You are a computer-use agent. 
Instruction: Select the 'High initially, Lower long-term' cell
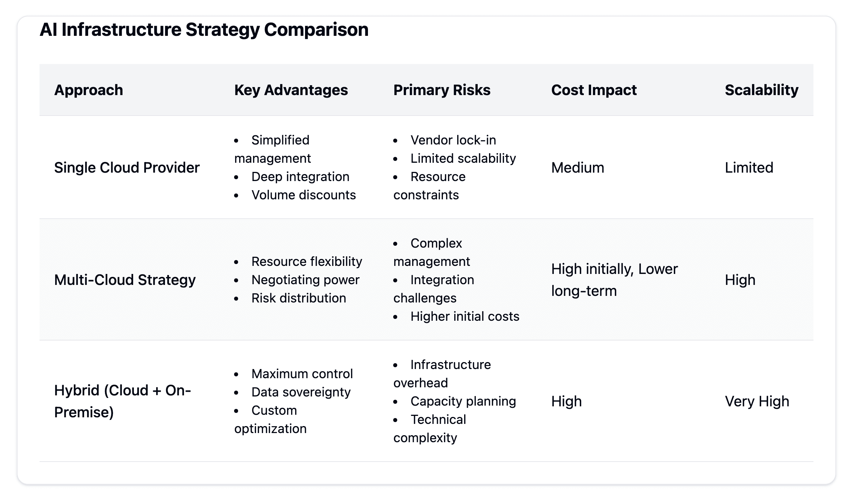614,280
